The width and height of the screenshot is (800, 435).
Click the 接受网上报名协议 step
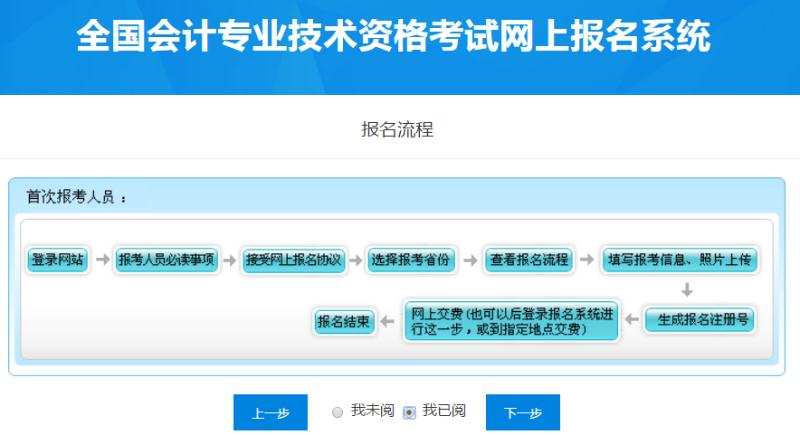tap(293, 260)
